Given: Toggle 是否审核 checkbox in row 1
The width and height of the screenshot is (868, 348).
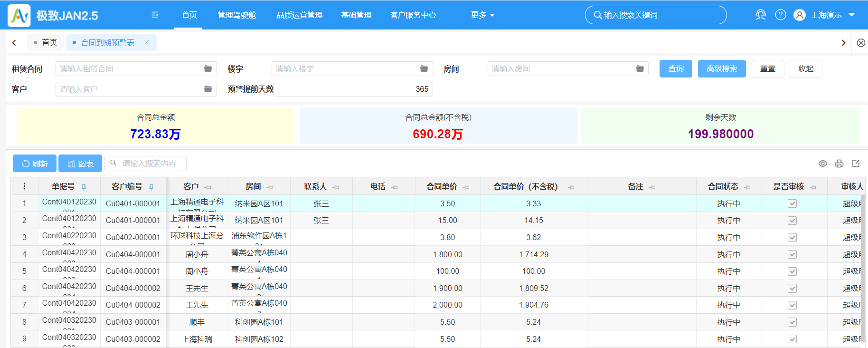Looking at the screenshot, I should click(x=792, y=203).
